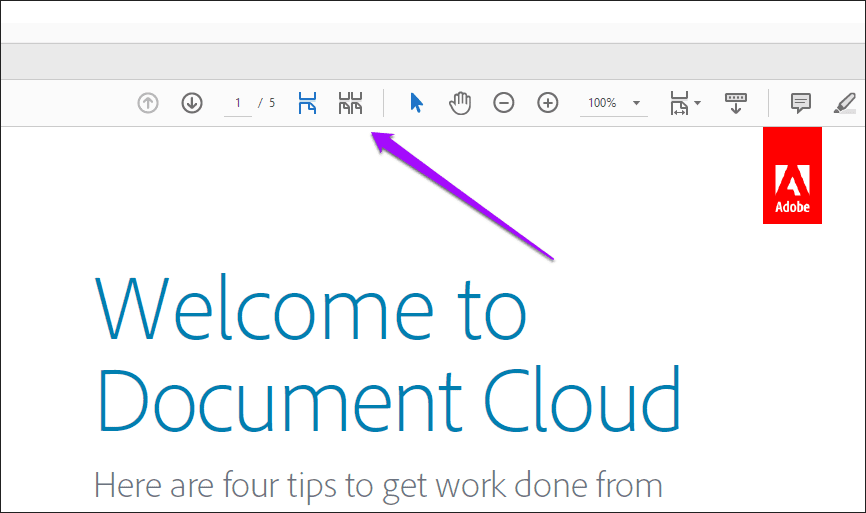Screen dimensions: 866x513
Task: Switch to two-page side-by-side view
Action: (350, 103)
